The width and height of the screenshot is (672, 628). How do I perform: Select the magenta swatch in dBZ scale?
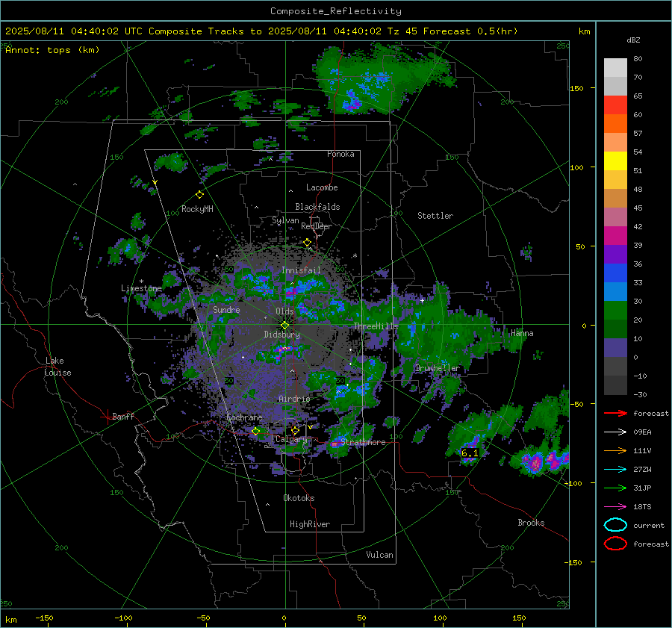pos(615,235)
